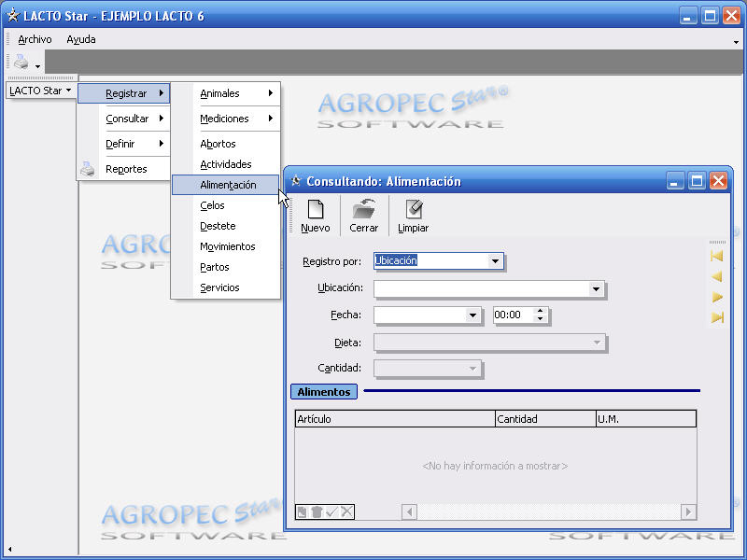Click the Limpiar eraser icon
Viewport: 747px width, 560px height.
(x=414, y=209)
